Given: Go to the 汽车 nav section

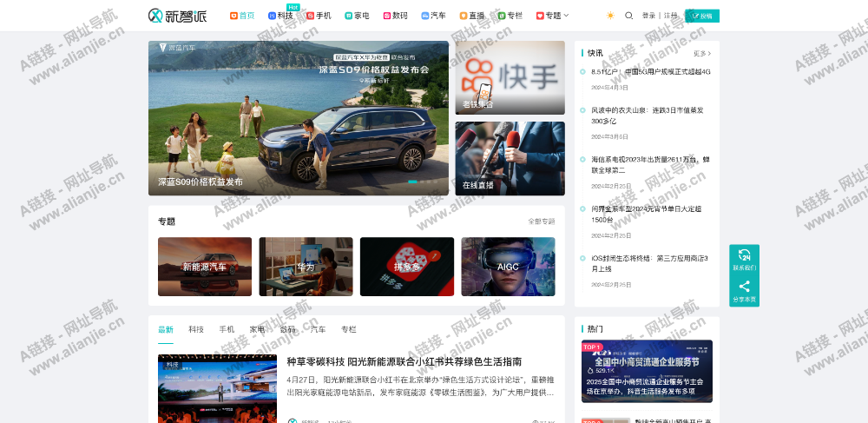Looking at the screenshot, I should 433,16.
